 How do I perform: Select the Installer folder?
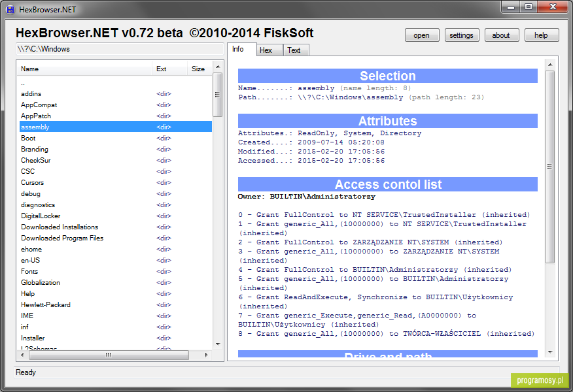pos(116,338)
